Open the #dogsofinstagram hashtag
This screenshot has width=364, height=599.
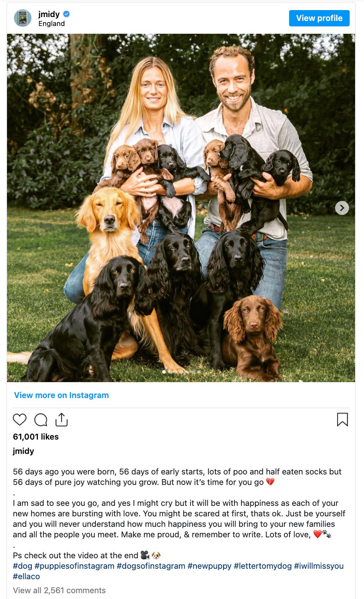[151, 566]
